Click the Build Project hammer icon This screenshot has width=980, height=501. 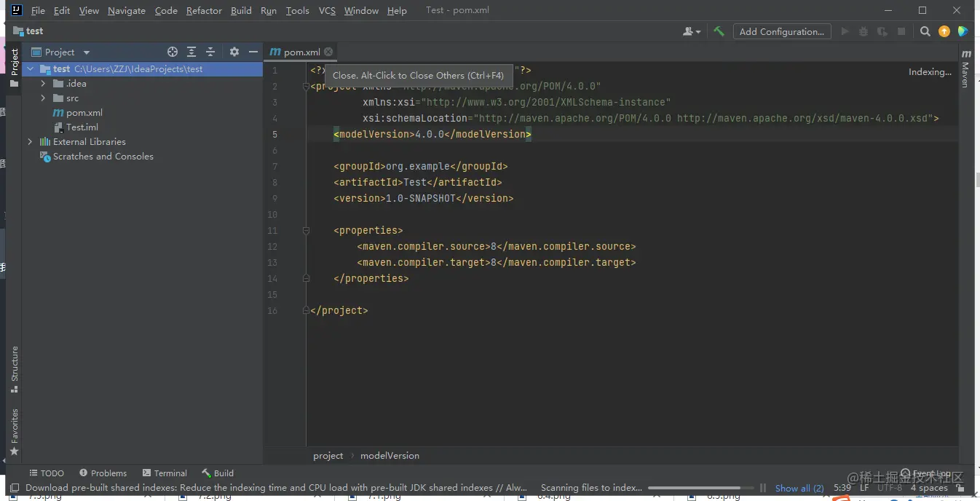point(719,31)
